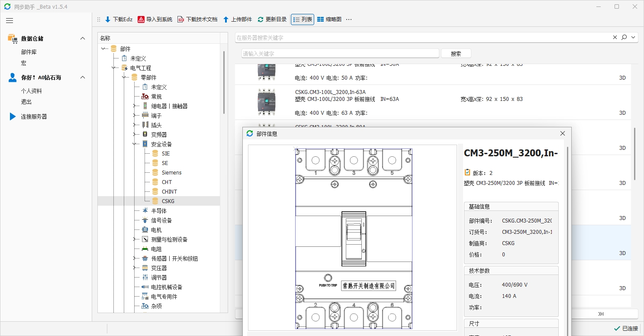Screen dimensions: 644x336
Task: Select the CHINT folder in the tree
Action: (169, 192)
